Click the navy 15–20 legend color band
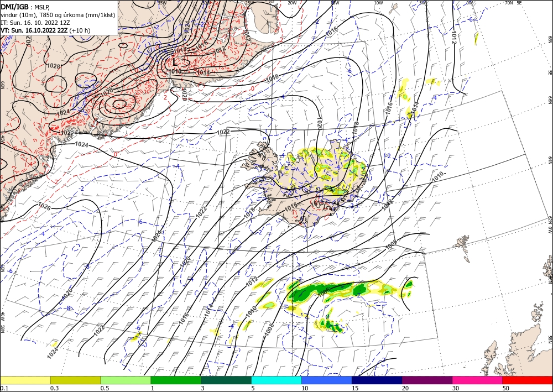 pos(377,380)
